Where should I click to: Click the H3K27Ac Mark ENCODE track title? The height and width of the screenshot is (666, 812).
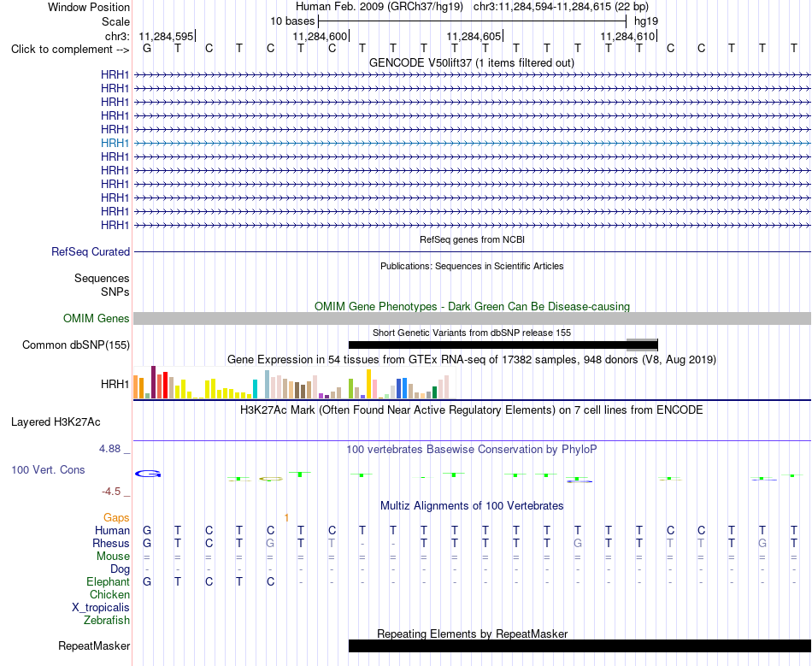click(472, 410)
